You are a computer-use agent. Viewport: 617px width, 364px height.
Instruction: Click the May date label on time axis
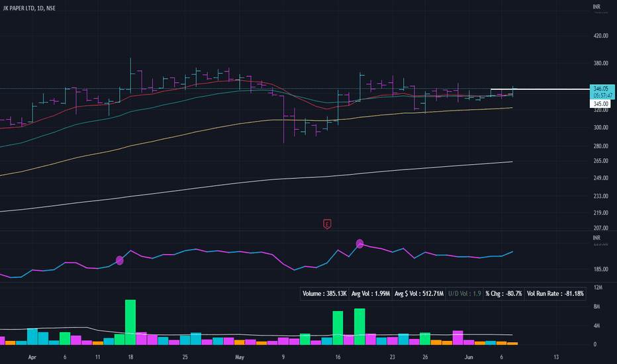pos(240,357)
